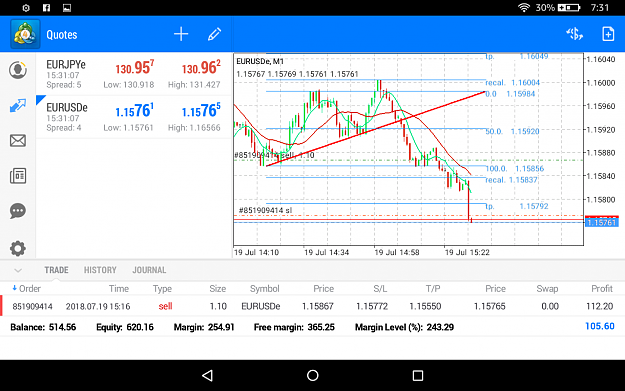Viewport: 625px width, 391px height.
Task: Sort by Order column header
Action: [26, 289]
